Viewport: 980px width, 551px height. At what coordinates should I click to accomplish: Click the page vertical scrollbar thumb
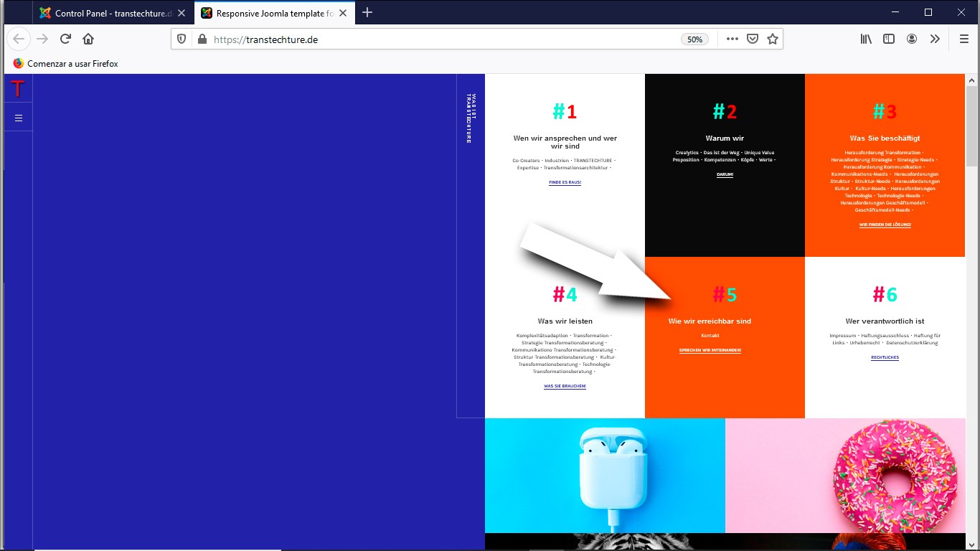click(972, 126)
